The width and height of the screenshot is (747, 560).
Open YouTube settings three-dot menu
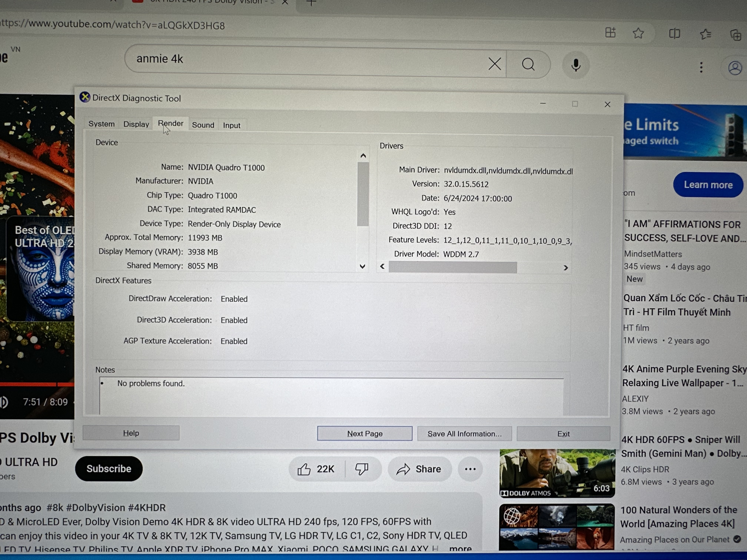(x=701, y=68)
